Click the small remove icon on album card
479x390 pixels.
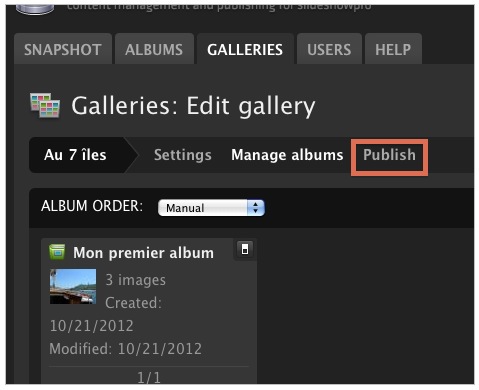coord(245,249)
